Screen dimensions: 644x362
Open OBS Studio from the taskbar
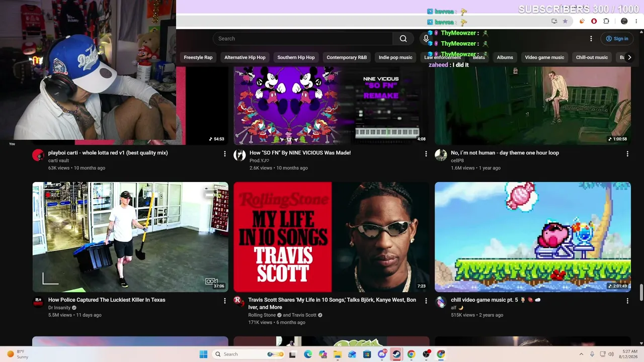click(426, 354)
